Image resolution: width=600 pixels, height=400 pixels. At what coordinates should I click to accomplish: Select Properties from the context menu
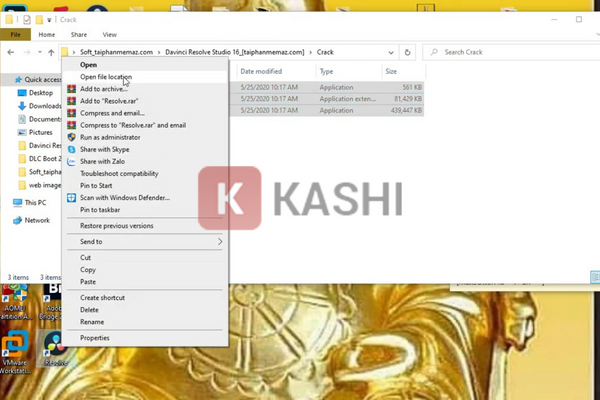pyautogui.click(x=95, y=338)
